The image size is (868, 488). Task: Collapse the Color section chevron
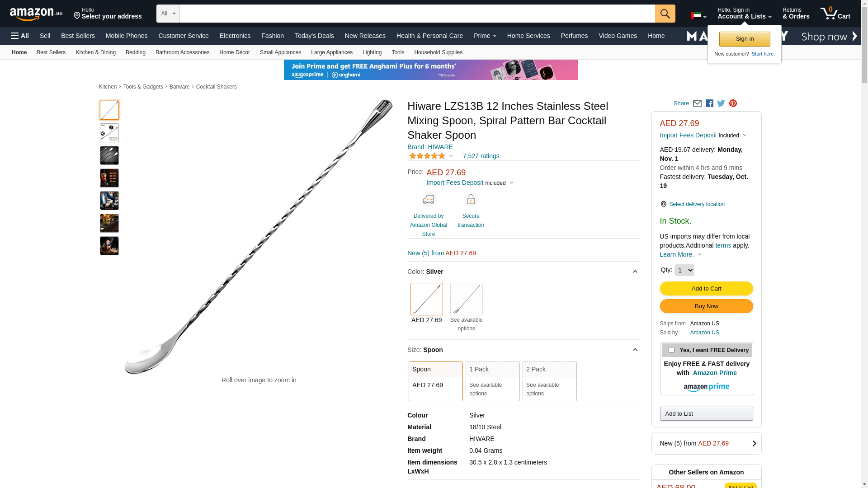(635, 272)
